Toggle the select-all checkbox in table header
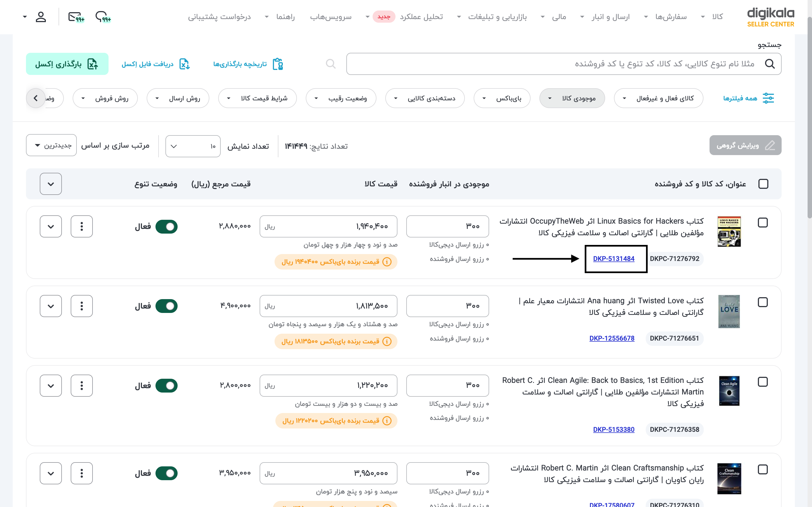Image resolution: width=812 pixels, height=507 pixels. coord(763,184)
